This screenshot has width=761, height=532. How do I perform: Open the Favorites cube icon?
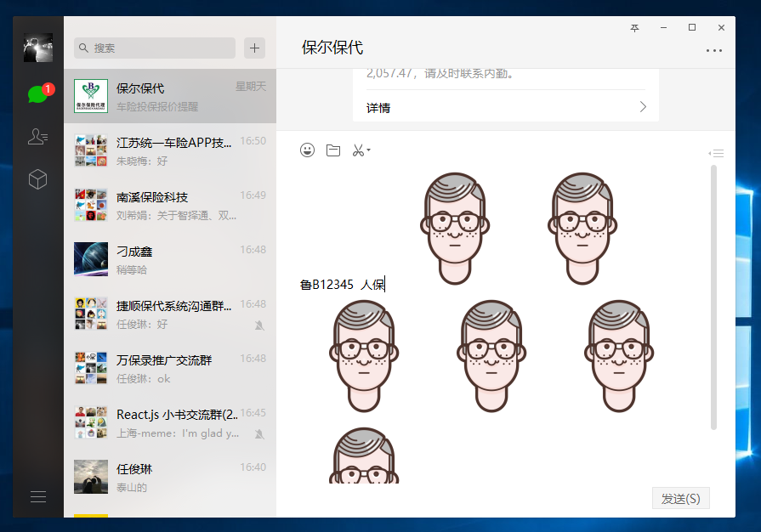[37, 179]
